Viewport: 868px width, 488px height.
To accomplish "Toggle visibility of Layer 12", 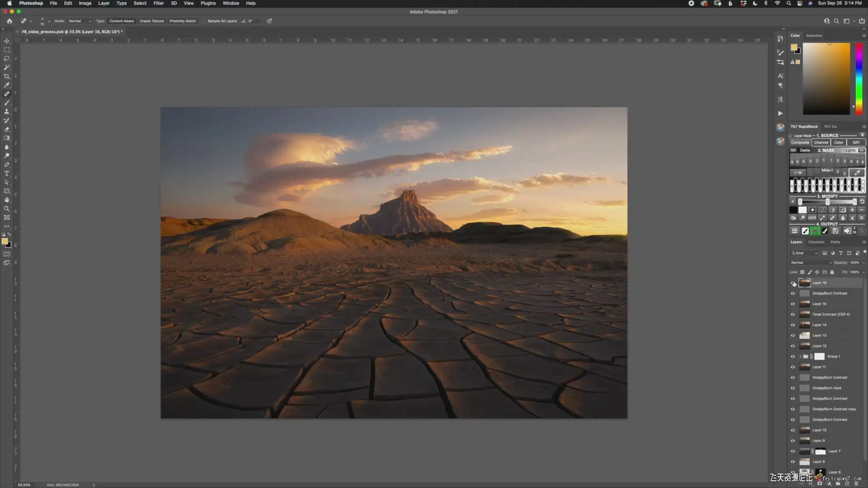I will coord(793,346).
